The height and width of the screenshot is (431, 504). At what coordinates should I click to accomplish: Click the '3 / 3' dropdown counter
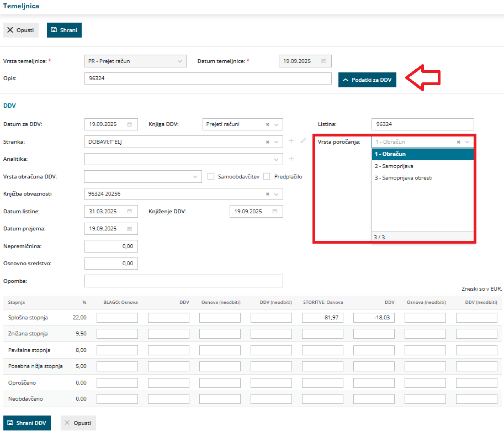tap(379, 238)
